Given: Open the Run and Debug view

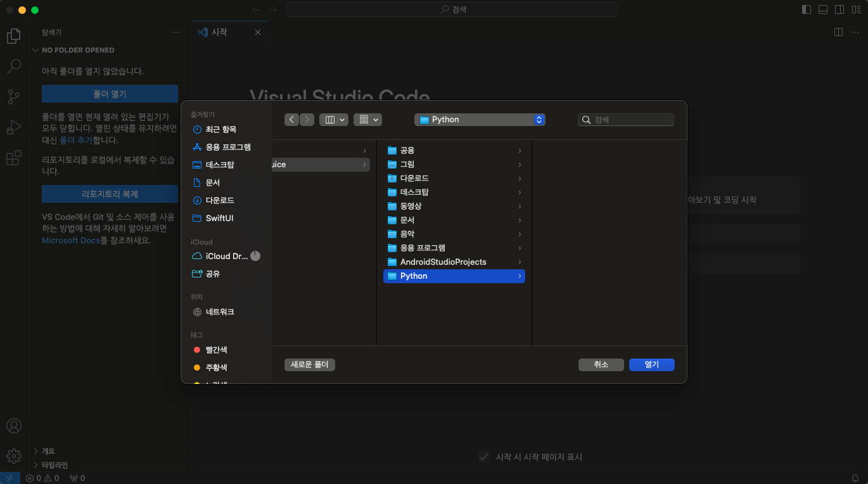Looking at the screenshot, I should click(x=14, y=127).
